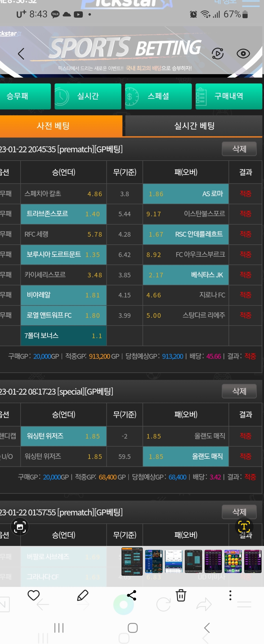264x644 pixels.
Task: Open the pencil edit tool
Action: (83, 595)
